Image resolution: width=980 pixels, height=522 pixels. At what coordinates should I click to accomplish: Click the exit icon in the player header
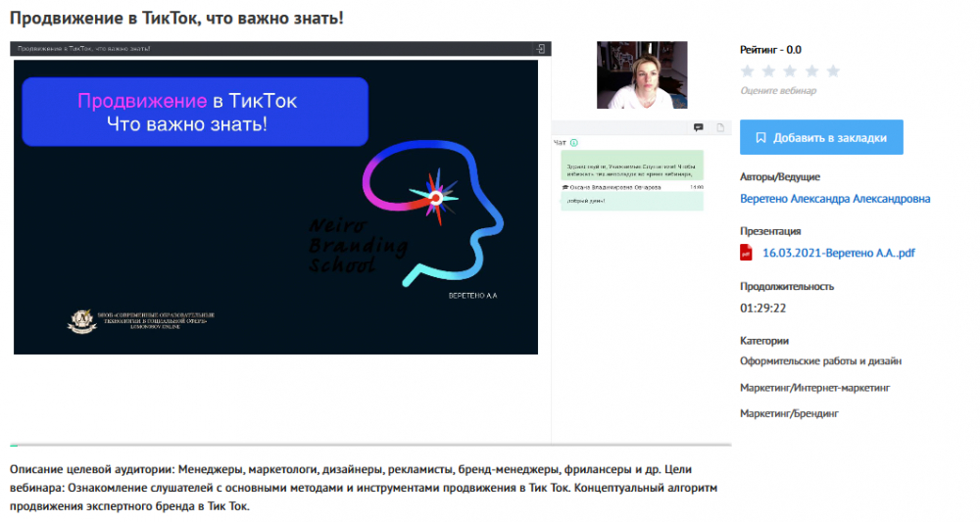(540, 48)
